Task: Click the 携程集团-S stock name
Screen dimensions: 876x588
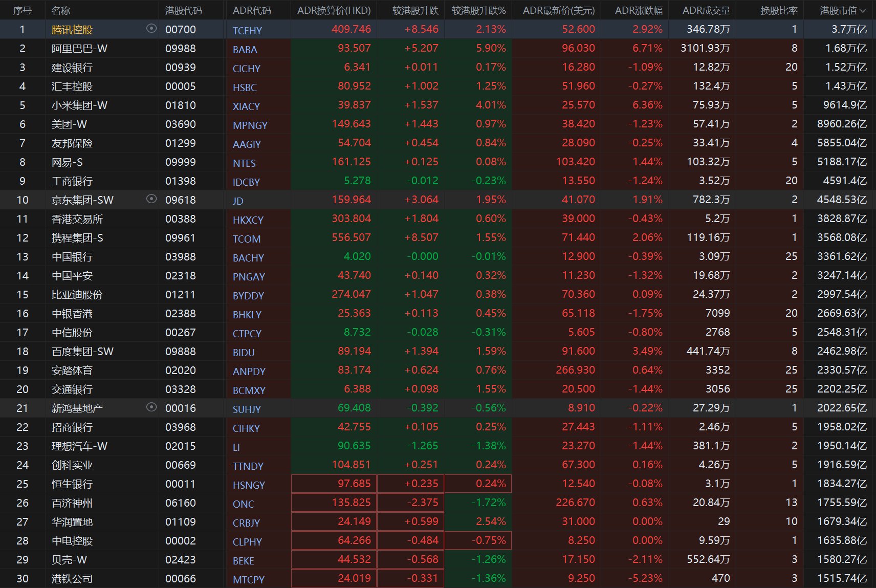Action: [77, 238]
